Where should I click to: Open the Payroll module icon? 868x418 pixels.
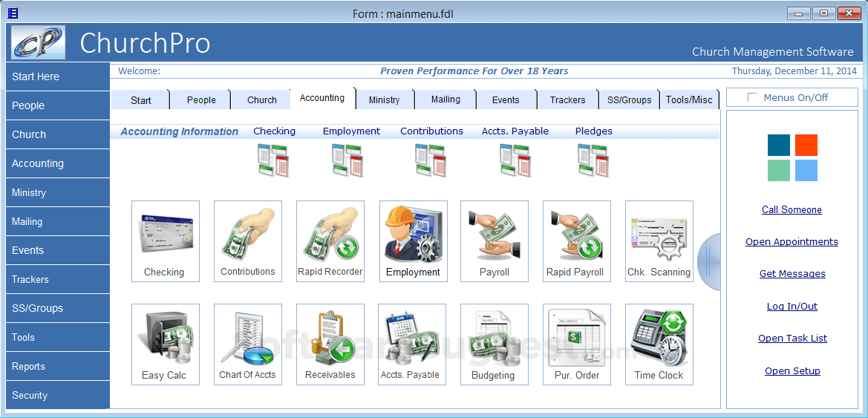pos(495,241)
